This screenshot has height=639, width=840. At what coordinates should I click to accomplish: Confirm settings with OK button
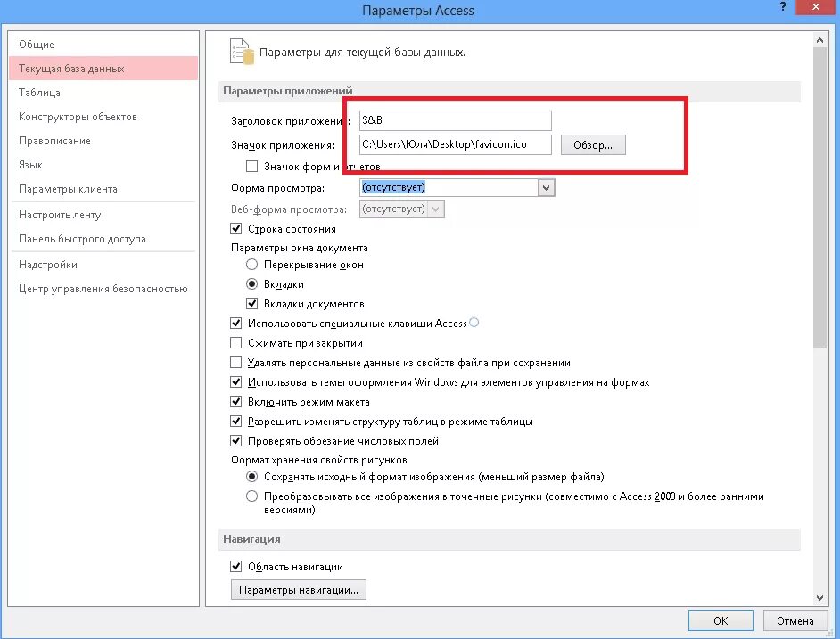pos(721,621)
